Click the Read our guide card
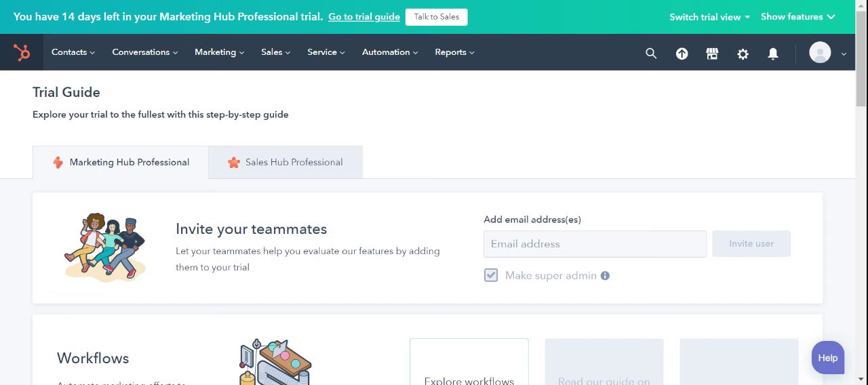Image resolution: width=868 pixels, height=385 pixels. [x=604, y=362]
